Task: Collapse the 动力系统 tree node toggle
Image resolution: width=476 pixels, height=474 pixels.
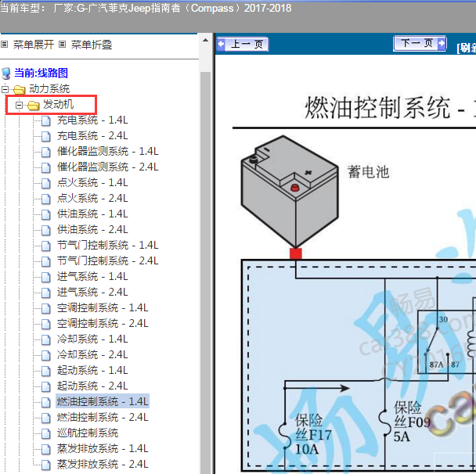Action: tap(5, 89)
